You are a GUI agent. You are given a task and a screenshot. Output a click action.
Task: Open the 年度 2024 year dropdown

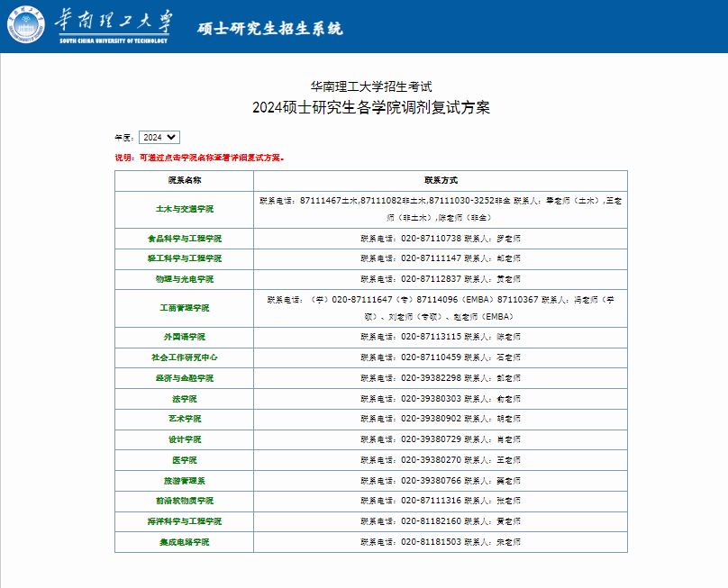tap(159, 138)
